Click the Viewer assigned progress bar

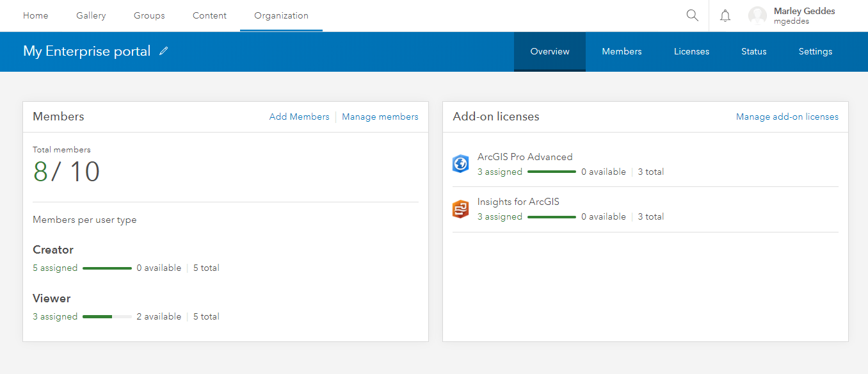[107, 316]
